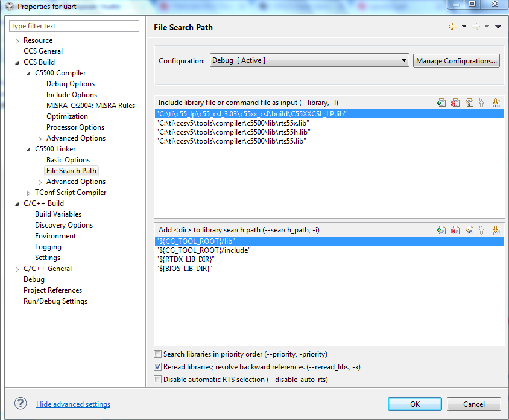Open Settings under C/C++ Build
The height and width of the screenshot is (420, 509).
[48, 258]
